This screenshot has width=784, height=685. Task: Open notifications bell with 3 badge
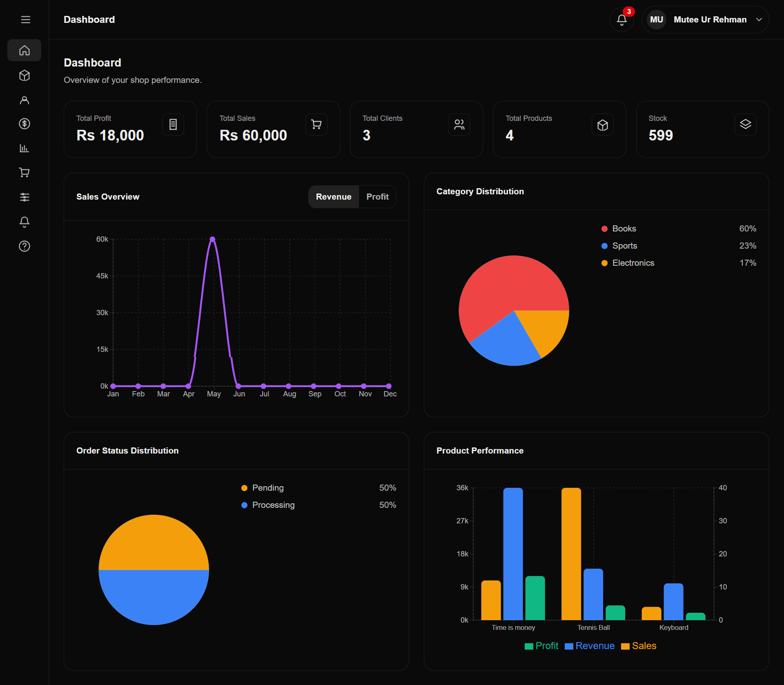[622, 20]
